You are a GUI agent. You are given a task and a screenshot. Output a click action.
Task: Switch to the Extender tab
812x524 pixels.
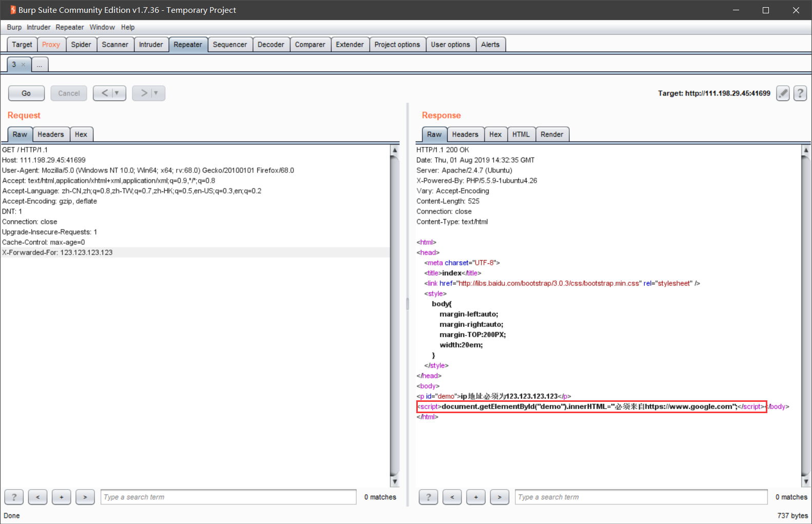pos(350,45)
